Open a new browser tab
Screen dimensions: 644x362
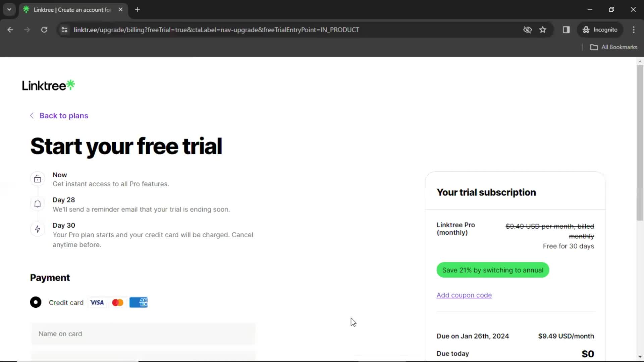pos(138,10)
